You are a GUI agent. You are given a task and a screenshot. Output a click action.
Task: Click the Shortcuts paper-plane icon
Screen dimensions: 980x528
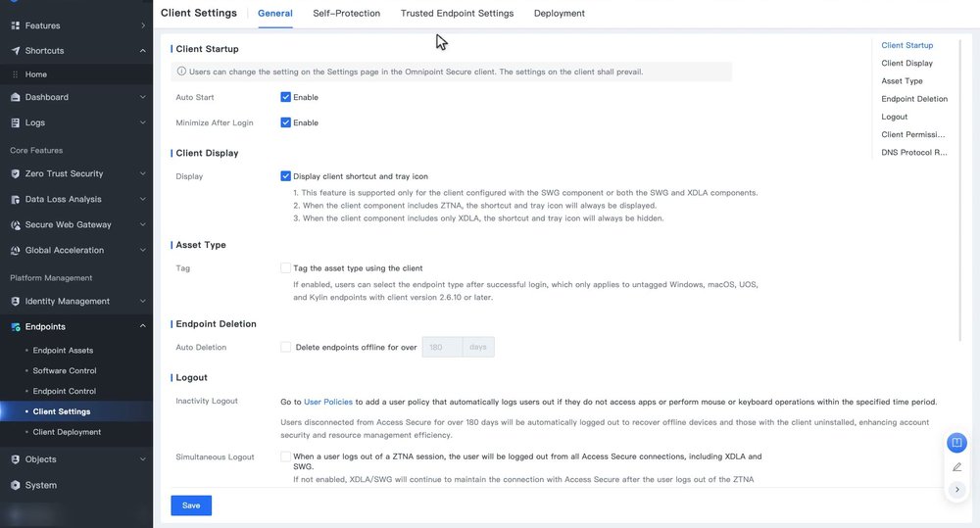pyautogui.click(x=15, y=51)
